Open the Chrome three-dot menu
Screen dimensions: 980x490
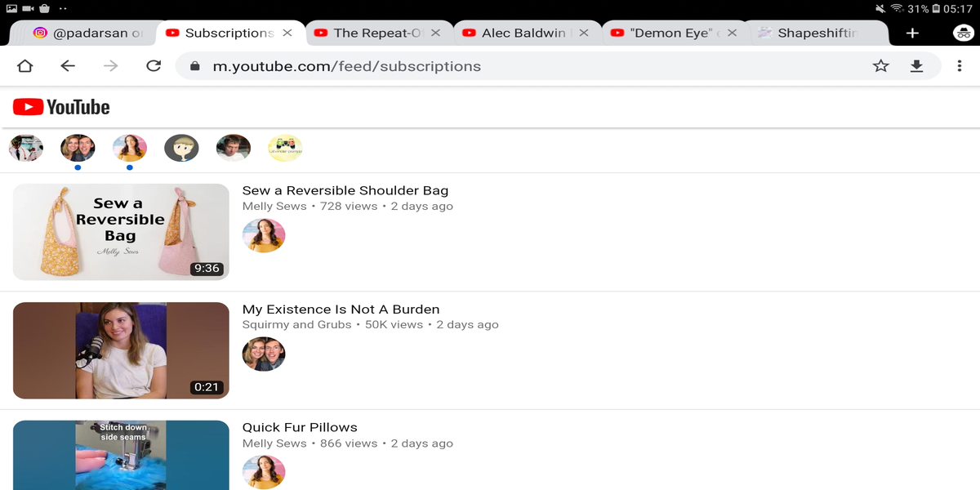960,66
